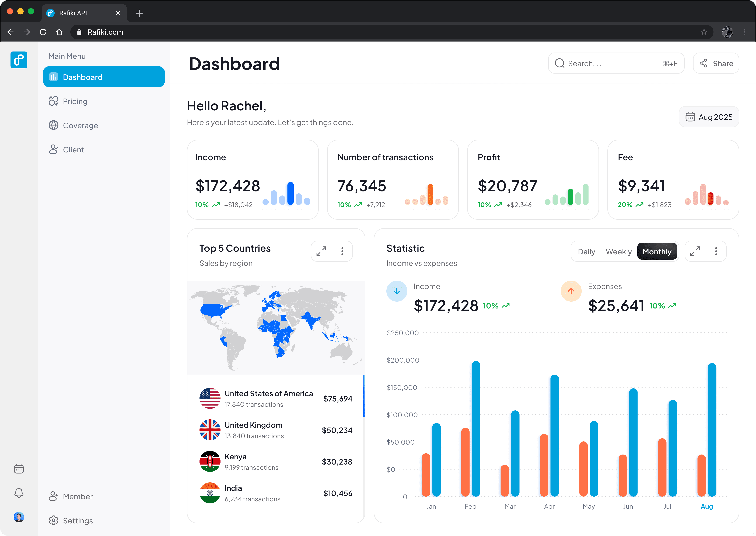Click the India flag icon
Image resolution: width=756 pixels, height=536 pixels.
tap(210, 493)
